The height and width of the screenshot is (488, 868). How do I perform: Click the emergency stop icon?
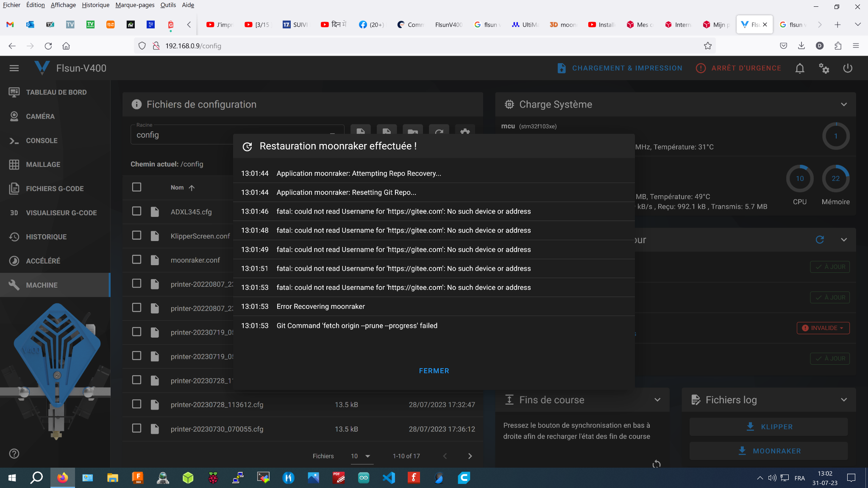pyautogui.click(x=701, y=68)
